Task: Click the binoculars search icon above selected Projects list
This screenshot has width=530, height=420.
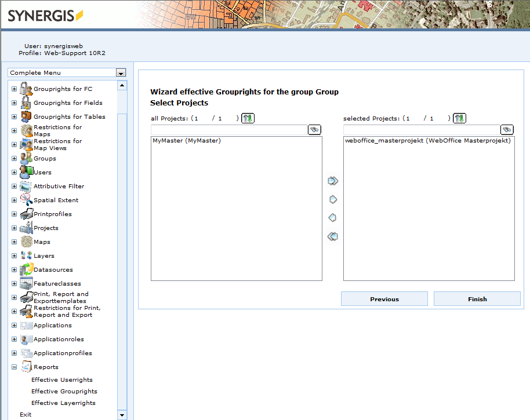Action: coord(507,129)
